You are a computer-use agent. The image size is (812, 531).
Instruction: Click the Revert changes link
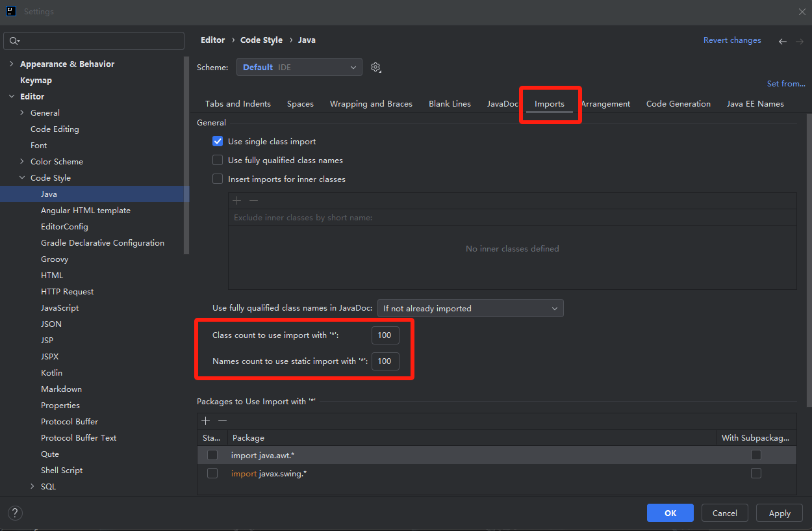[732, 40]
